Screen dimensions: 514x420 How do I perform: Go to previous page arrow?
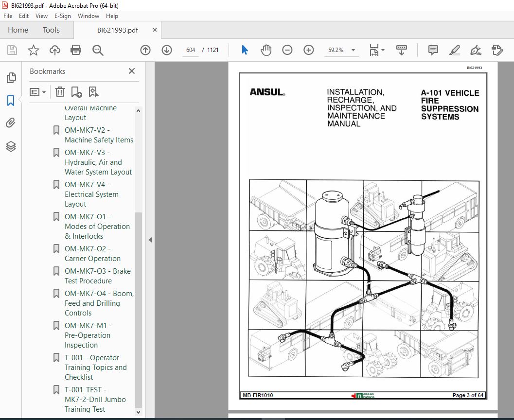tap(145, 50)
